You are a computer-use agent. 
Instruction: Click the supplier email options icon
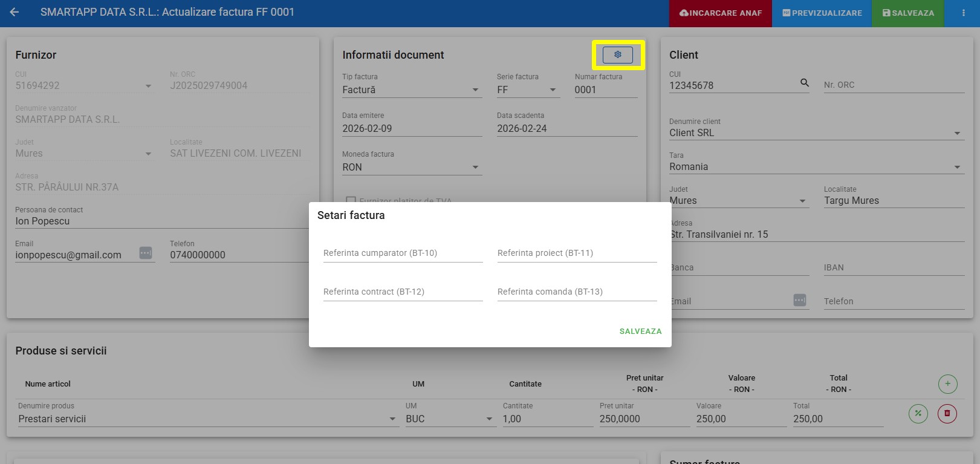tap(146, 253)
